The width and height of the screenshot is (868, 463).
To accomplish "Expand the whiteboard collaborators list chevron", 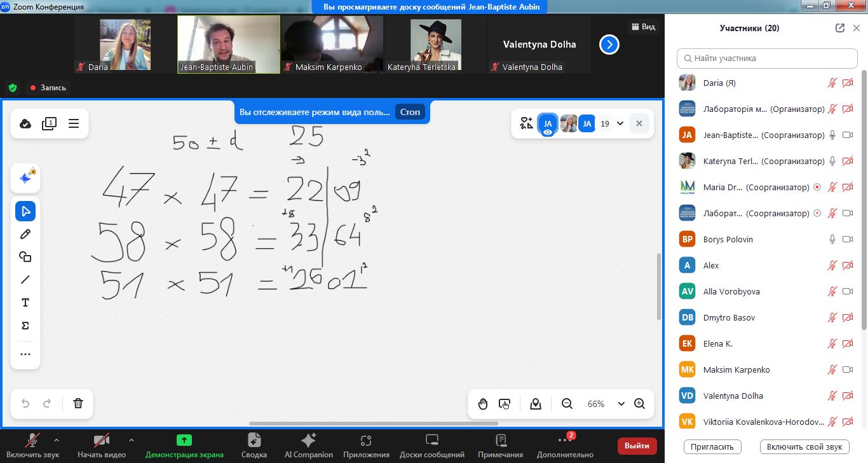I will 620,123.
